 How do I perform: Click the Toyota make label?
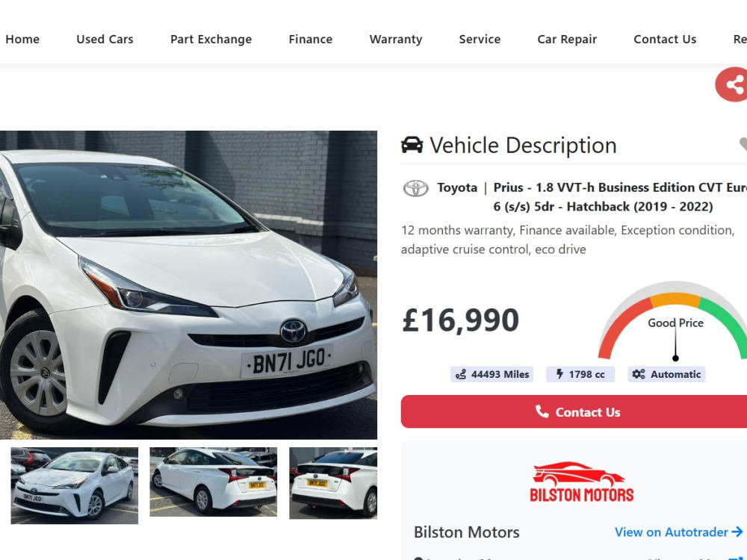(457, 187)
